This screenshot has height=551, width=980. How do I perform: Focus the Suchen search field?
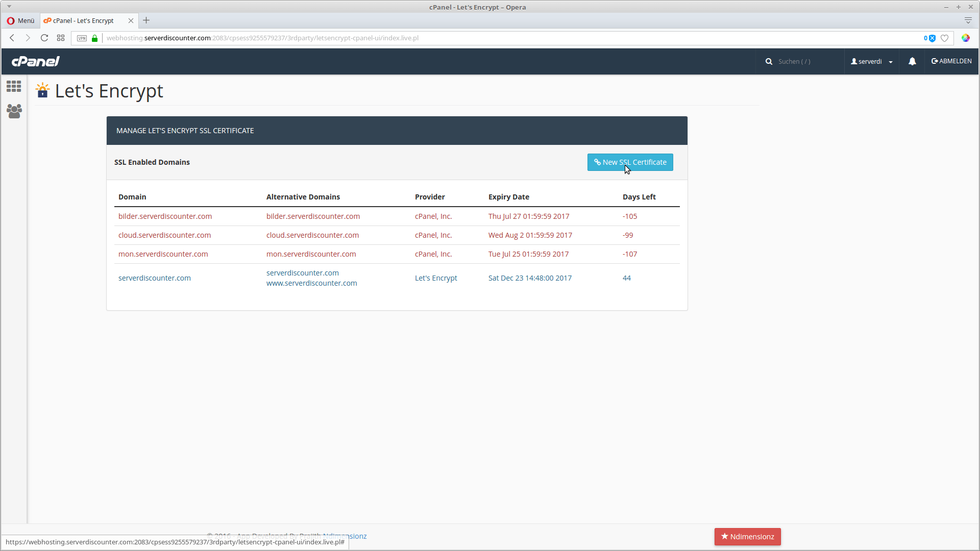(807, 61)
